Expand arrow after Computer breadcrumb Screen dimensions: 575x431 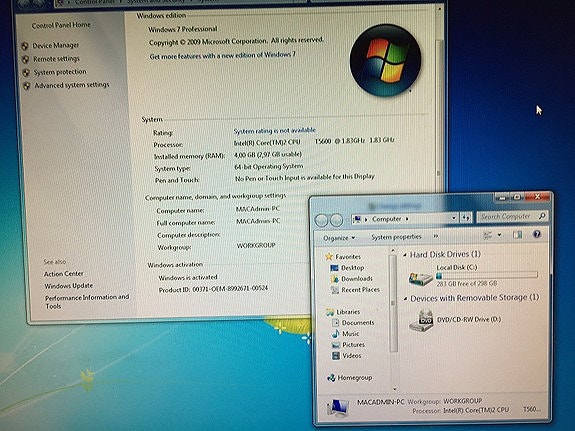click(407, 219)
